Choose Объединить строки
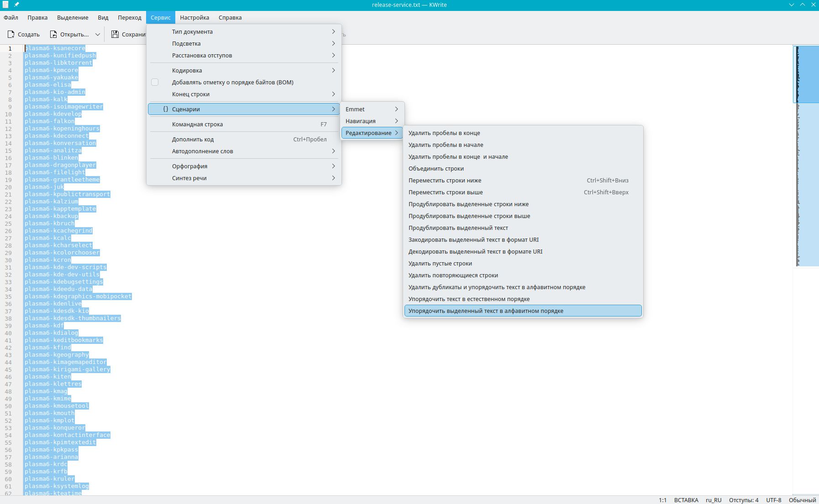The width and height of the screenshot is (819, 504). pos(523,169)
